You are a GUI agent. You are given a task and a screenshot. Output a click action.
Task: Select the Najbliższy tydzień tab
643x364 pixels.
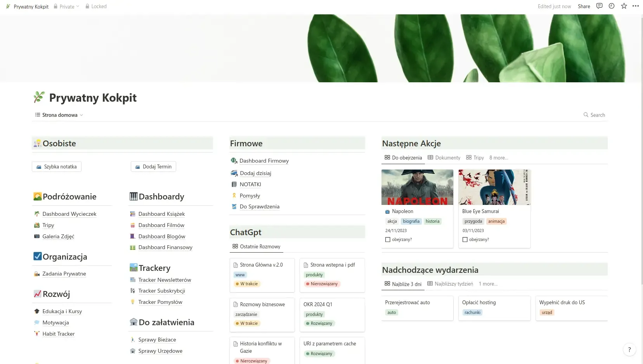click(x=450, y=284)
